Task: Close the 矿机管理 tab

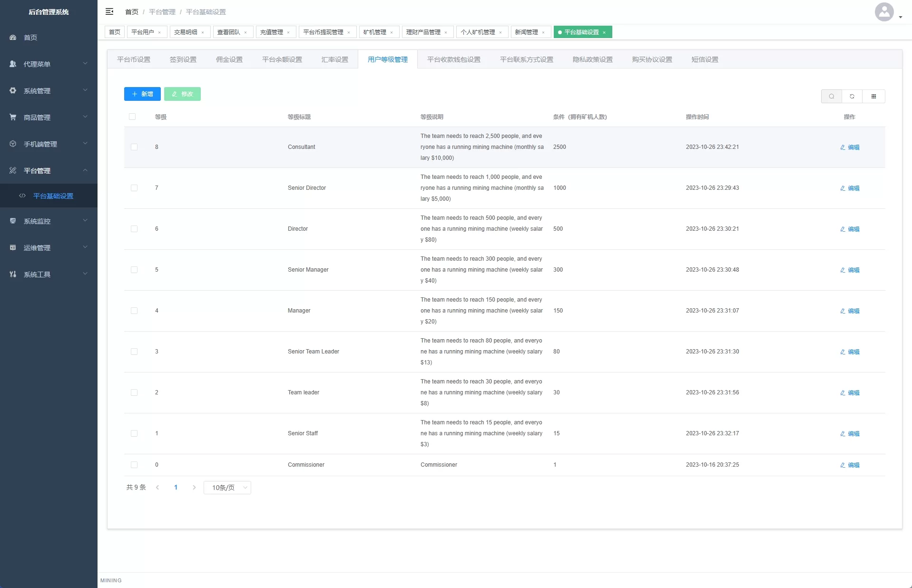Action: 392,33
